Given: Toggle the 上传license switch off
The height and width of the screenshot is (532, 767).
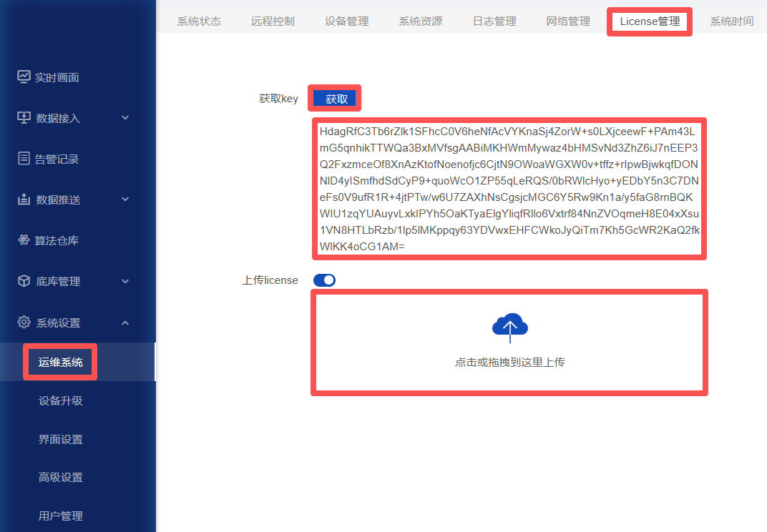Looking at the screenshot, I should click(x=324, y=280).
